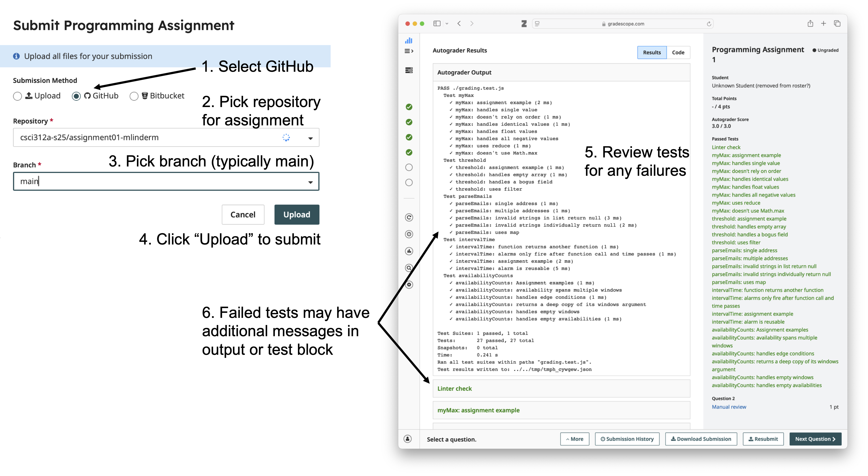Click into the Branch field containing main

click(x=166, y=181)
